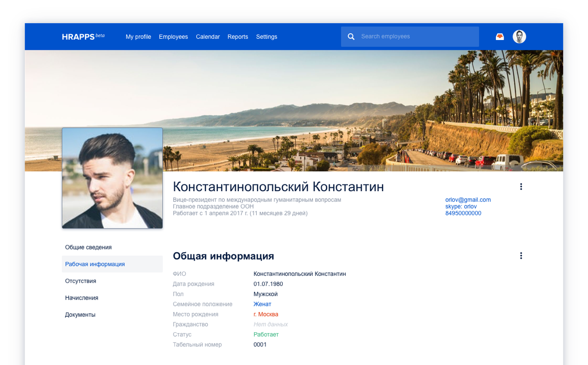Open the Документы sidebar section
588x365 pixels.
[x=80, y=315]
